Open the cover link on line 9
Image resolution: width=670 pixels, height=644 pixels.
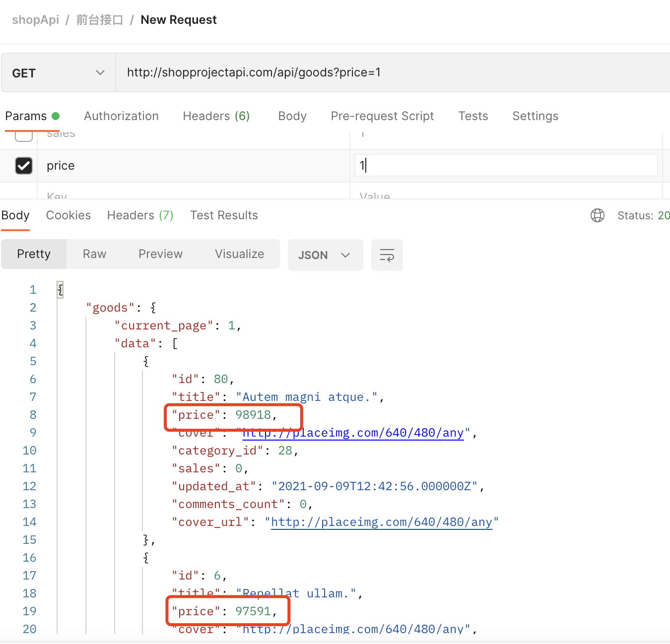353,433
